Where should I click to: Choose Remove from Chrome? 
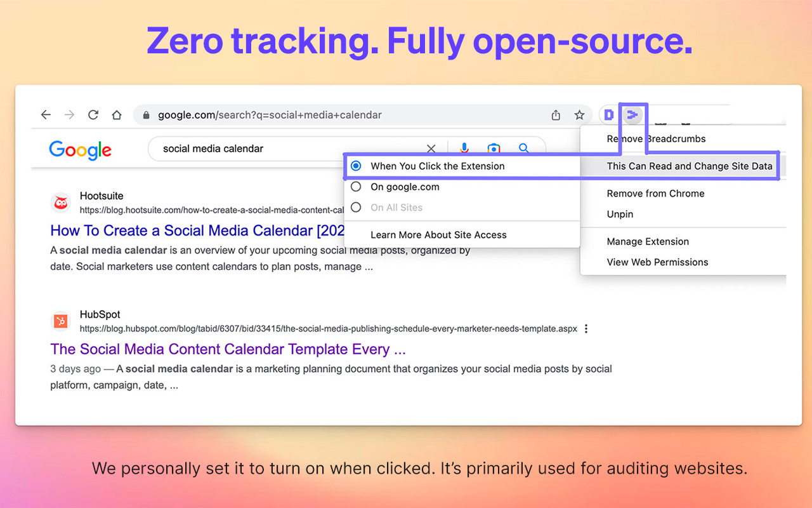click(x=683, y=194)
